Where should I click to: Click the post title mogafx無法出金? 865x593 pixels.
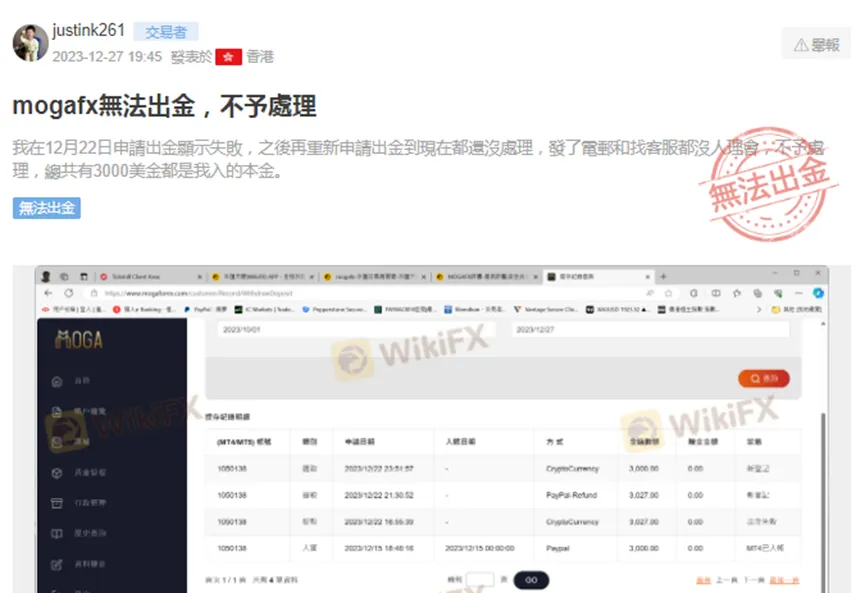click(x=164, y=105)
